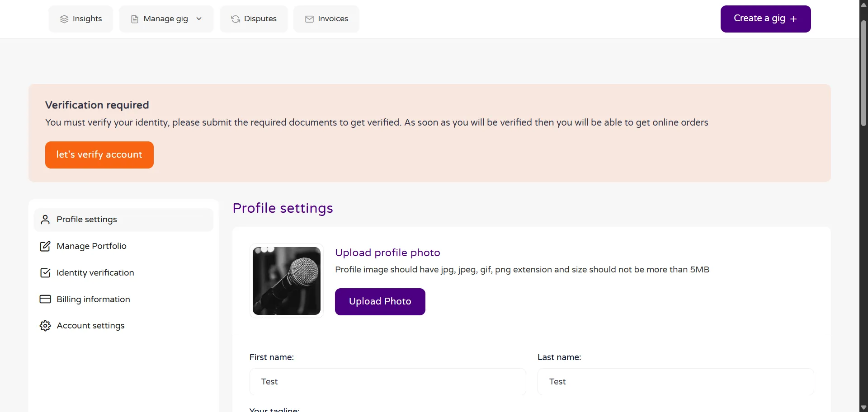Click the Account settings gear icon

[45, 326]
